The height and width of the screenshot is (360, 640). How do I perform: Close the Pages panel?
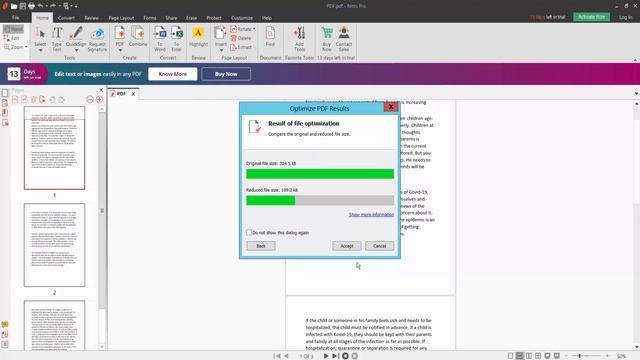pyautogui.click(x=102, y=90)
